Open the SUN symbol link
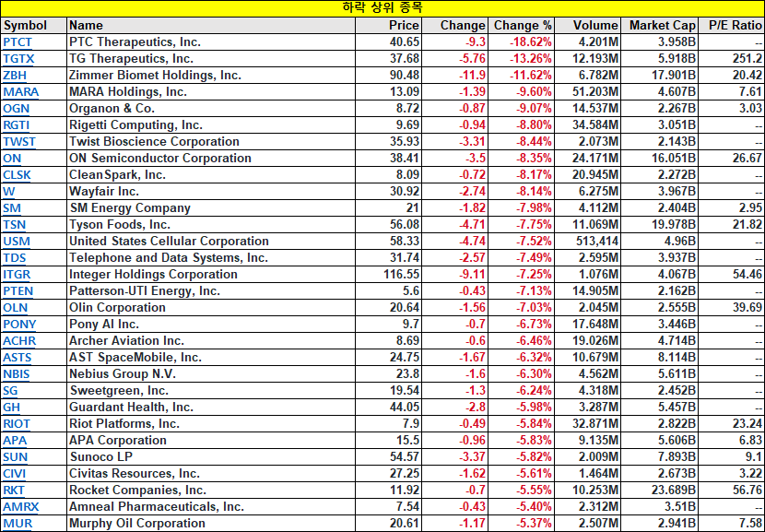 coord(15,456)
